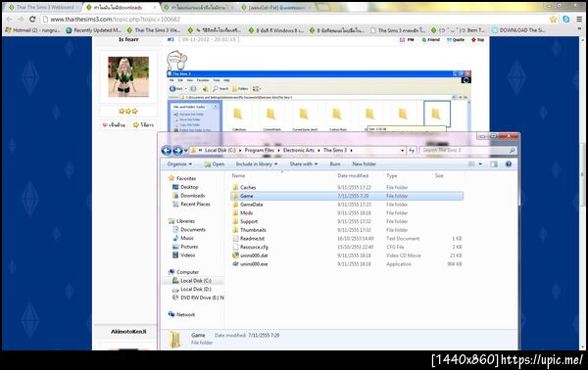The image size is (588, 370).
Task: Click the Chrome address bar URL
Action: [115, 20]
